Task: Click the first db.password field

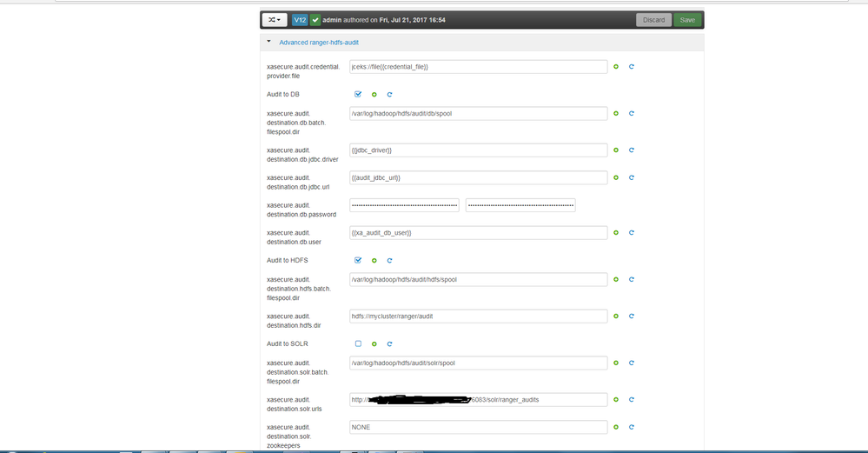Action: tap(404, 205)
